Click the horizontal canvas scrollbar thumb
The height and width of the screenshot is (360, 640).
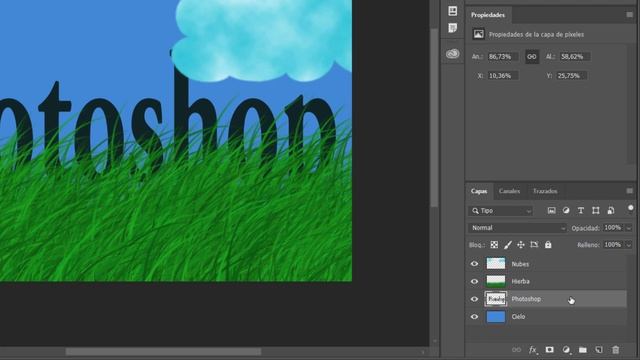pyautogui.click(x=163, y=351)
